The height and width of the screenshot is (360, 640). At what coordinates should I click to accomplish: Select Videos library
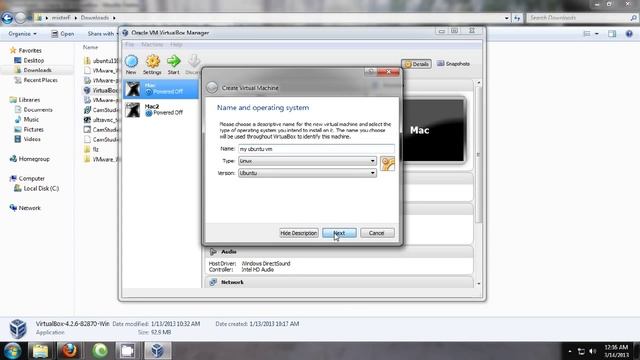coord(31,139)
